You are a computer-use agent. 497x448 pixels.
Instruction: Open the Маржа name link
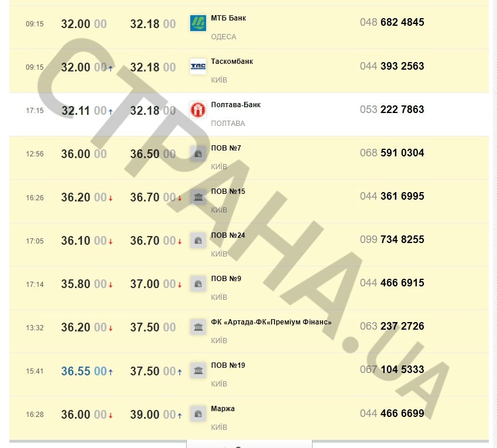pos(222,409)
